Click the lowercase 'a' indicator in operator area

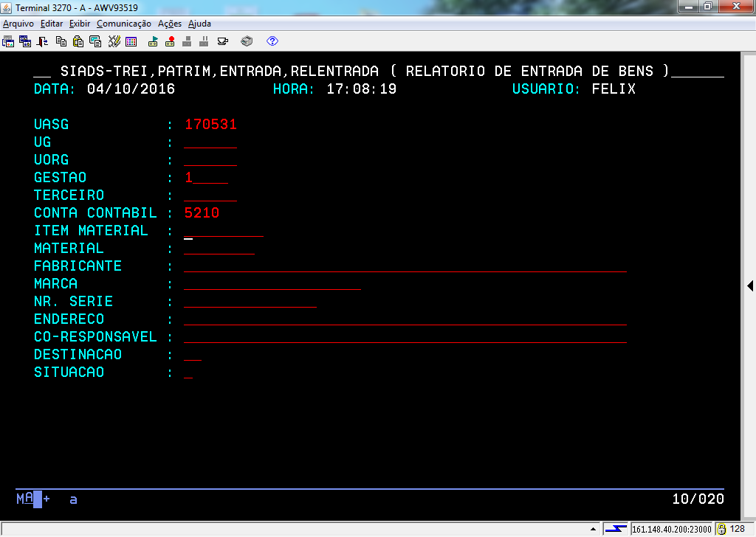[73, 500]
